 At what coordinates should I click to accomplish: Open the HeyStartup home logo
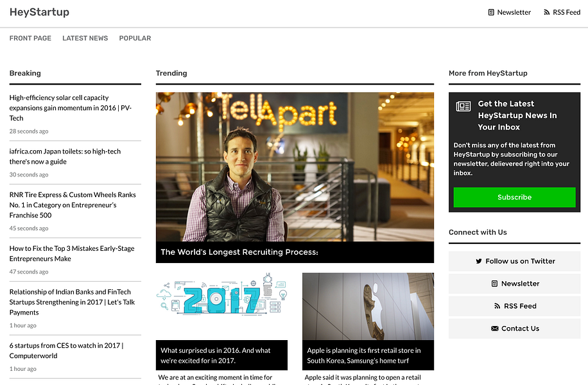[x=39, y=12]
